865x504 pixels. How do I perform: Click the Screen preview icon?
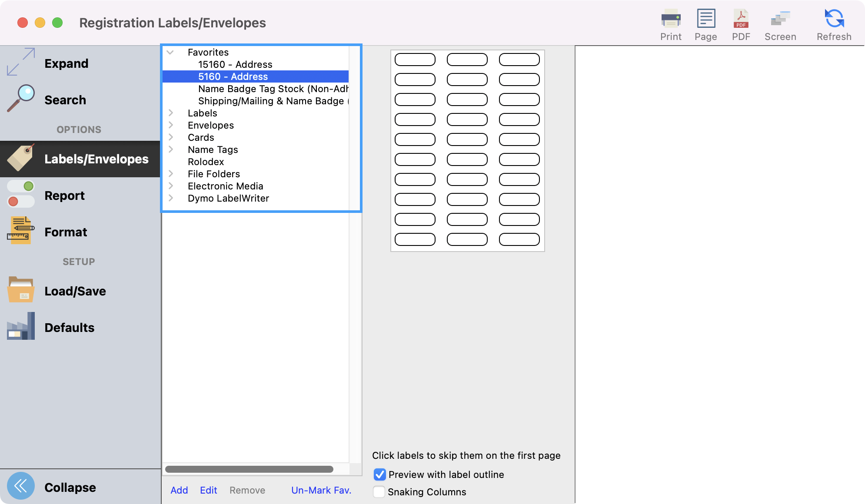(x=780, y=19)
